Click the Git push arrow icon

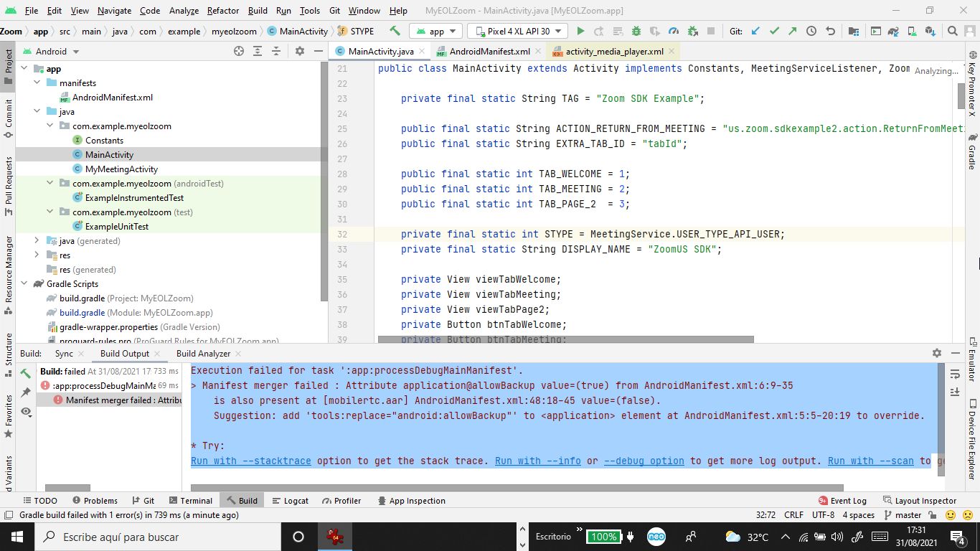click(792, 31)
